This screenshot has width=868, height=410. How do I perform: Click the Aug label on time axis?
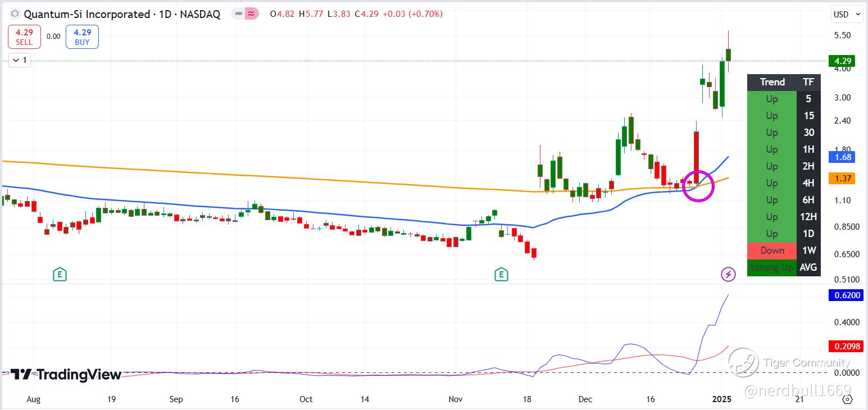tap(34, 399)
